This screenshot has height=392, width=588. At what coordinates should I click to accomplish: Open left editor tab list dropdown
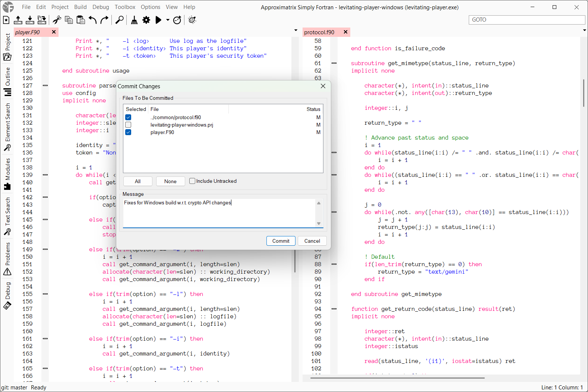tap(296, 30)
